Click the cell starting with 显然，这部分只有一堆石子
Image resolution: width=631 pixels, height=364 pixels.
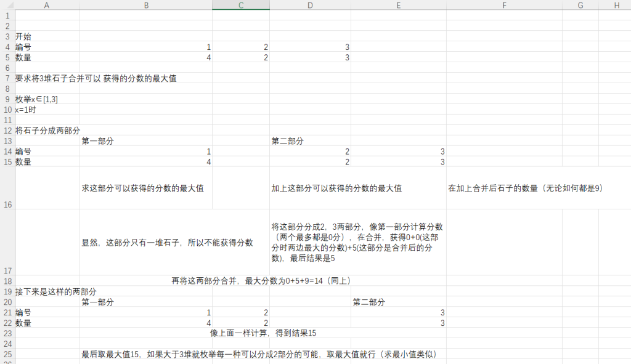pos(167,243)
